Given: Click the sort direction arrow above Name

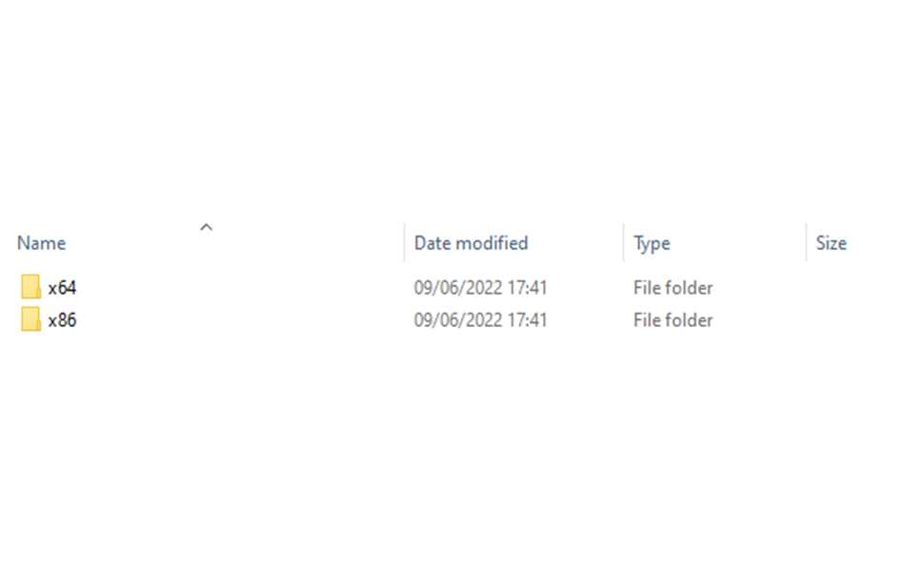Looking at the screenshot, I should (207, 227).
